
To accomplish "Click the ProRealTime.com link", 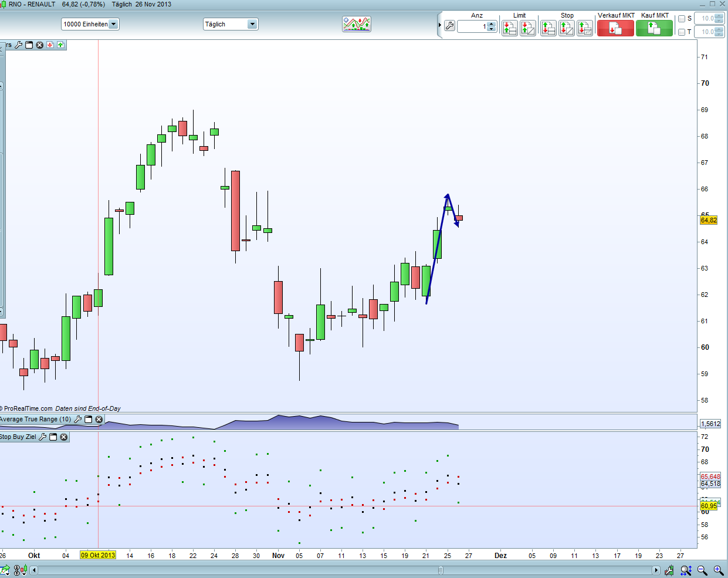I will pyautogui.click(x=28, y=408).
